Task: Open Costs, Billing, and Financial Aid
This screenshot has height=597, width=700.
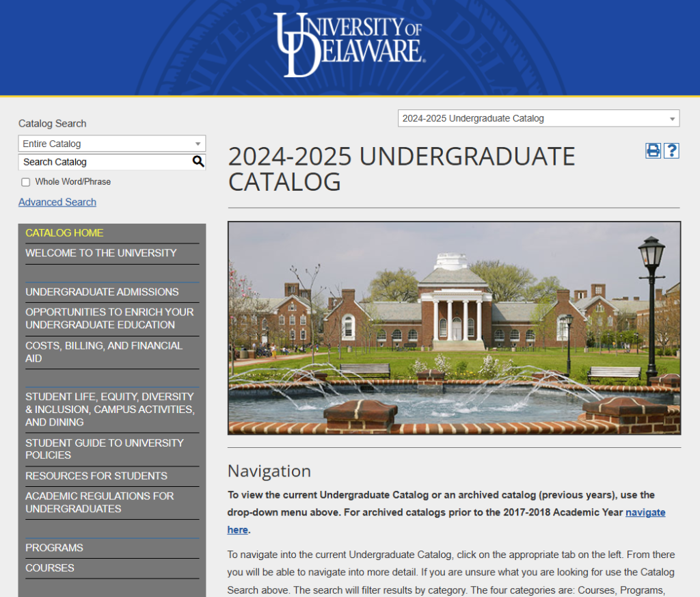Action: (104, 352)
